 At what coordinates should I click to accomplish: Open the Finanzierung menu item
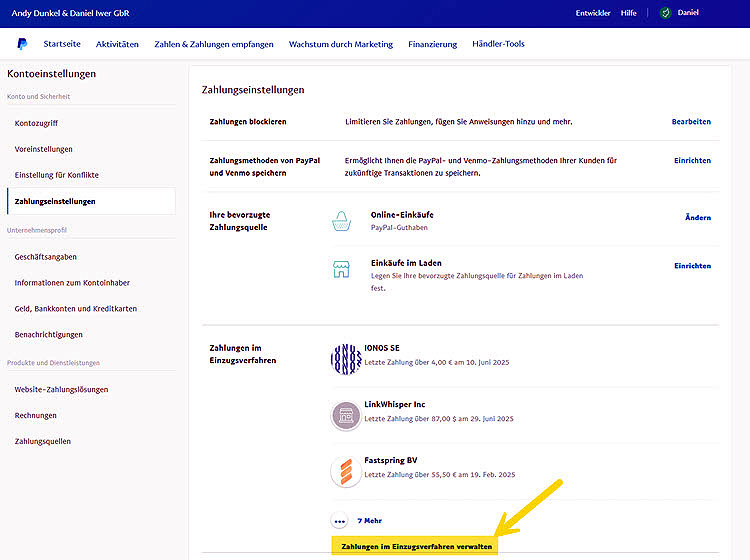[432, 44]
